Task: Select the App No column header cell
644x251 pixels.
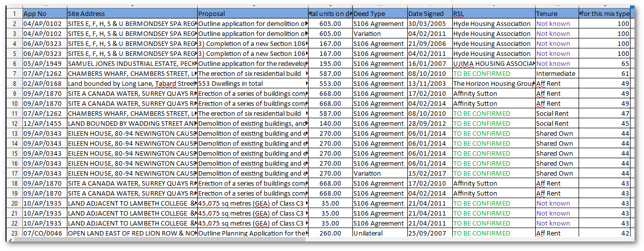Action: 44,13
